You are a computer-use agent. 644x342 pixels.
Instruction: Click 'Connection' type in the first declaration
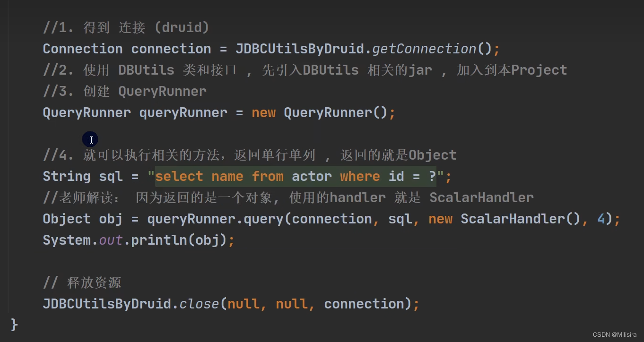pos(83,49)
